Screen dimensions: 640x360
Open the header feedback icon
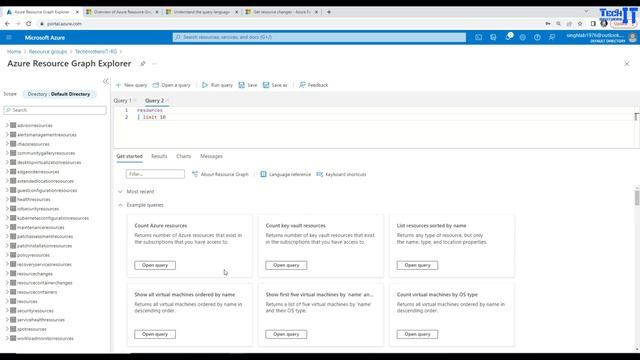pyautogui.click(x=552, y=38)
